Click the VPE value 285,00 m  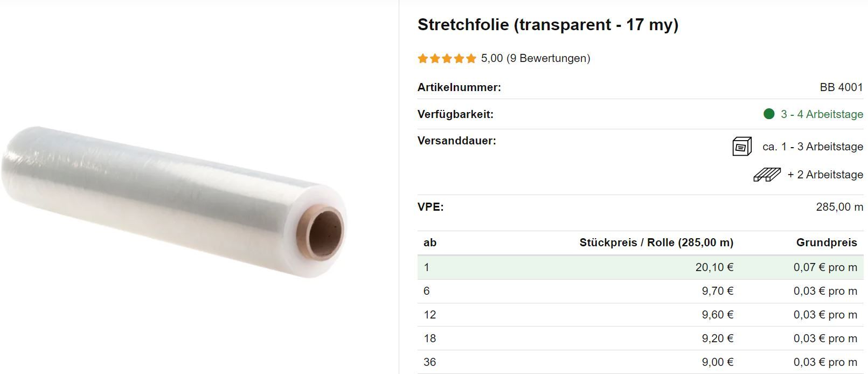pos(839,207)
